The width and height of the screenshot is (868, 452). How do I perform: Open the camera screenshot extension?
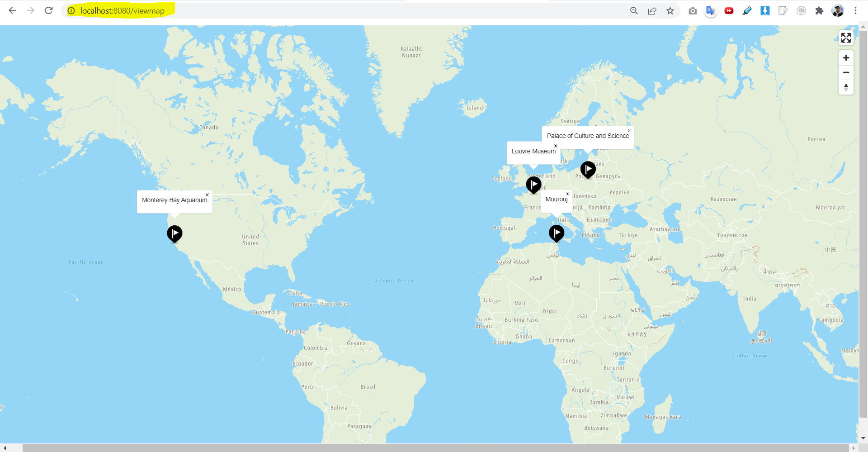coord(693,11)
